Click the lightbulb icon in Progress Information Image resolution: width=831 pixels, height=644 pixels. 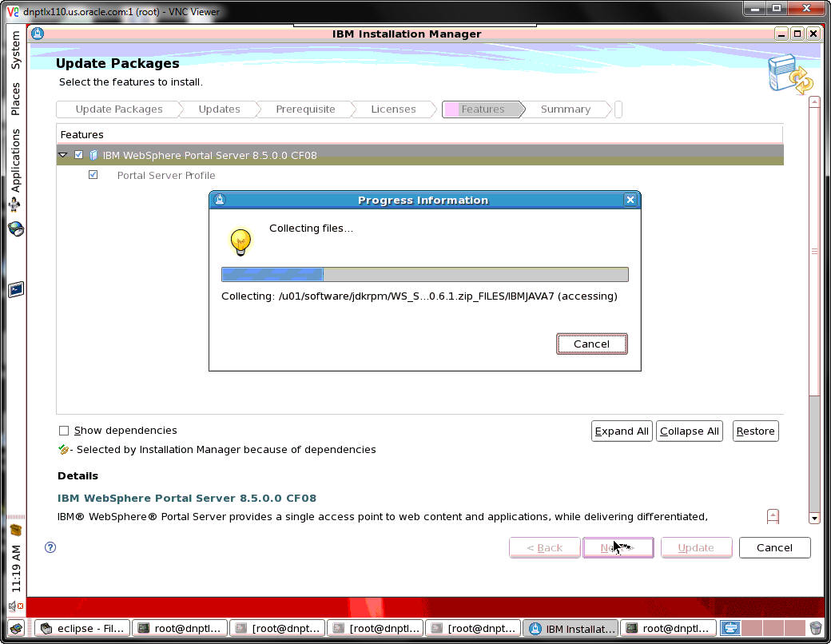[x=240, y=242]
